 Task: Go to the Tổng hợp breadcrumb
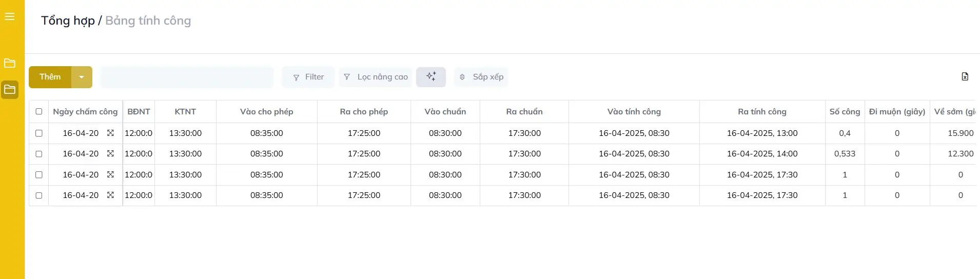pos(68,21)
